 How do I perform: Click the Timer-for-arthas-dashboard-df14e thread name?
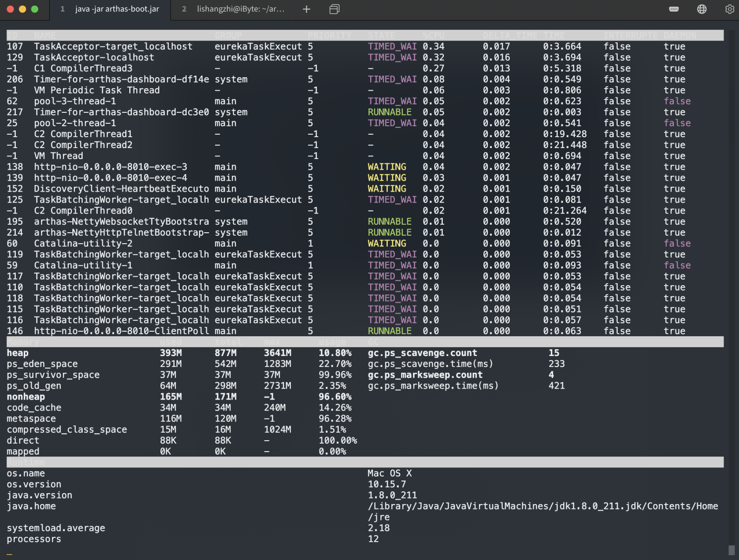121,79
